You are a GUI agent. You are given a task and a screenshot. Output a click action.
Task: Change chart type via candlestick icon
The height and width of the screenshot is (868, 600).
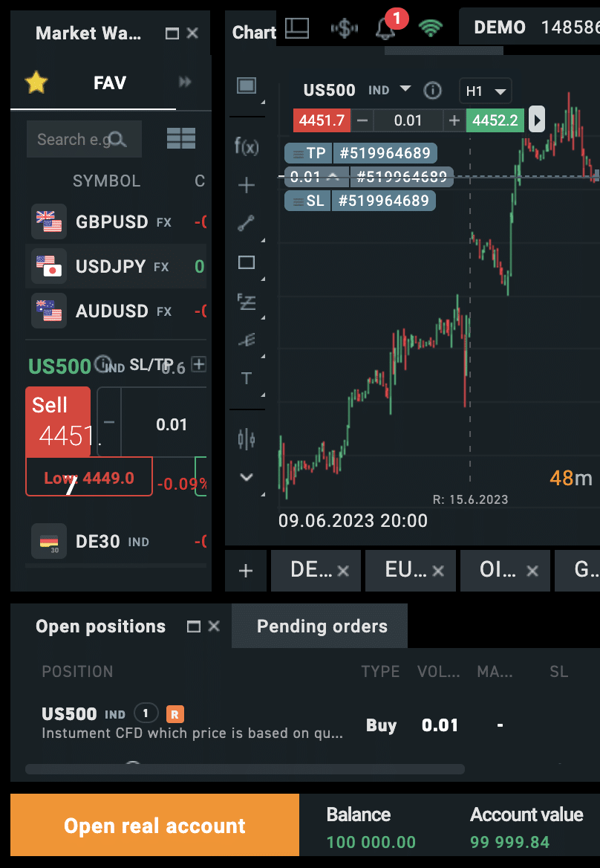(247, 439)
